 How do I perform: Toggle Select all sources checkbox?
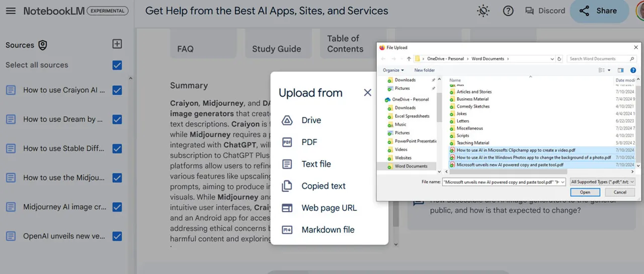coord(117,65)
